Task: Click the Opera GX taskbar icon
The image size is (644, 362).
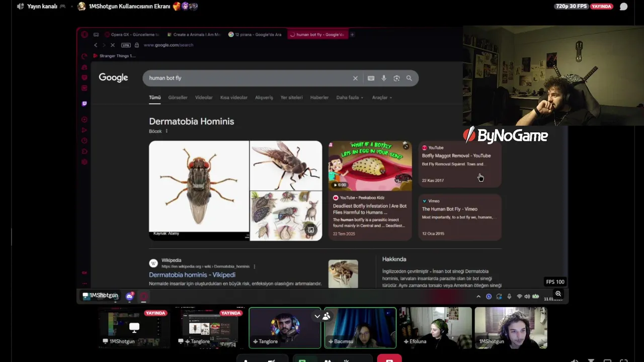Action: click(x=143, y=296)
